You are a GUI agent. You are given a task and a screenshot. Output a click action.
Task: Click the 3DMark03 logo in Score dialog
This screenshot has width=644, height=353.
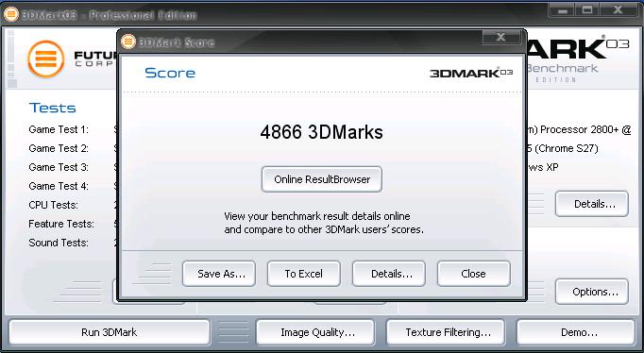471,73
